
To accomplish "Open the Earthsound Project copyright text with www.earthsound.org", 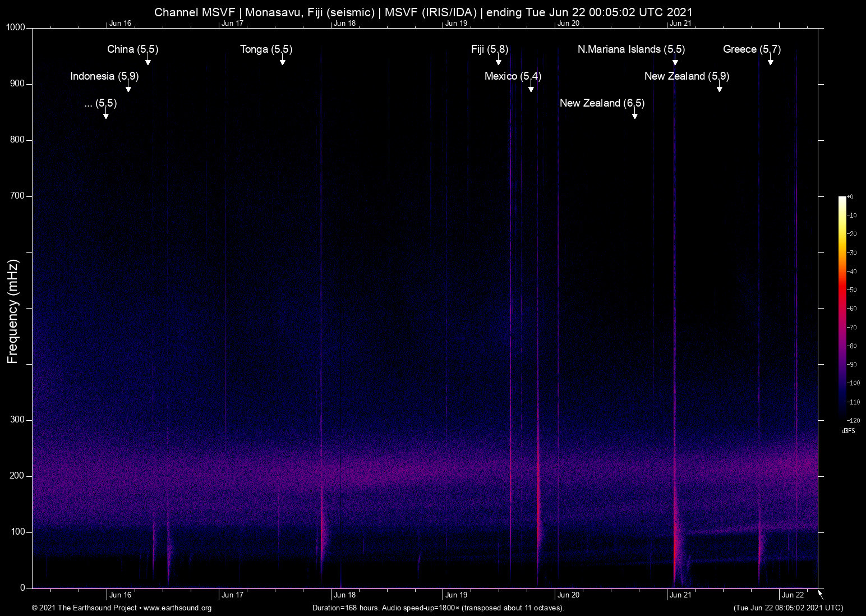I will click(122, 608).
